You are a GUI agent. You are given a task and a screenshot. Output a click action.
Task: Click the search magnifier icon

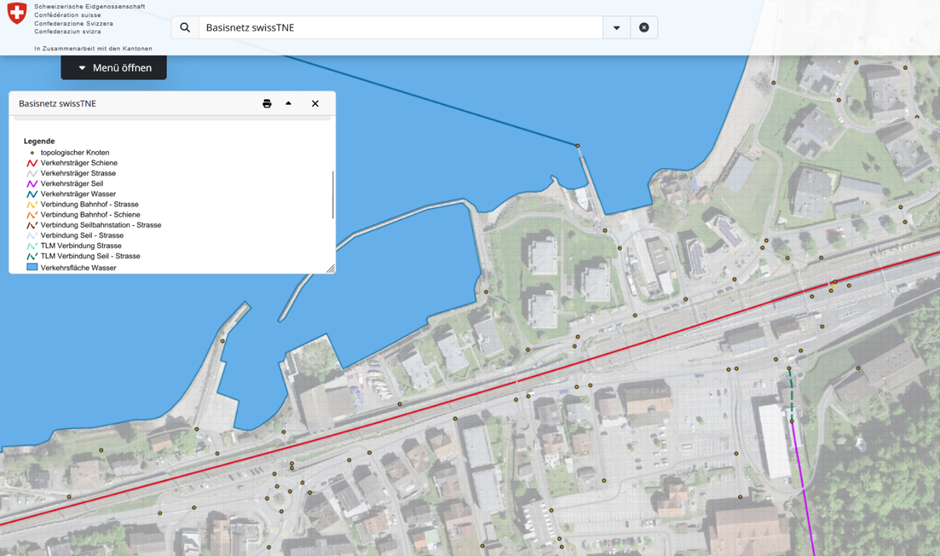185,28
